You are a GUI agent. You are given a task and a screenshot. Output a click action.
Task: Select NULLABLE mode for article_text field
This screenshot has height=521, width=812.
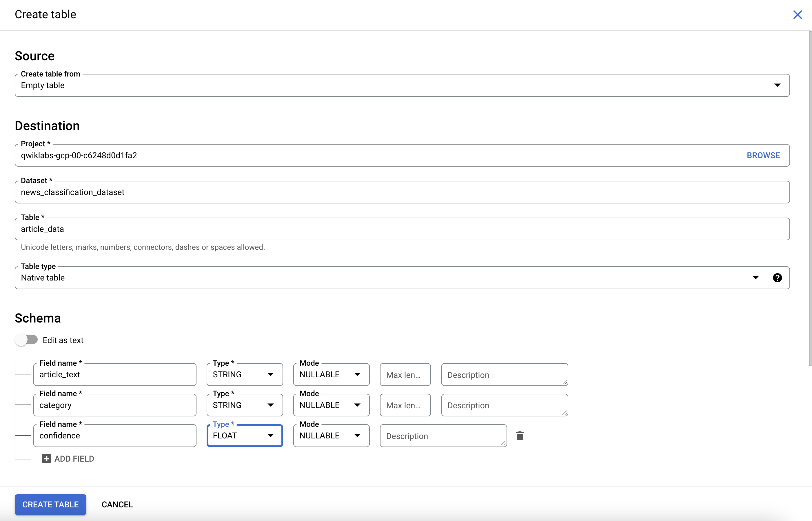330,374
